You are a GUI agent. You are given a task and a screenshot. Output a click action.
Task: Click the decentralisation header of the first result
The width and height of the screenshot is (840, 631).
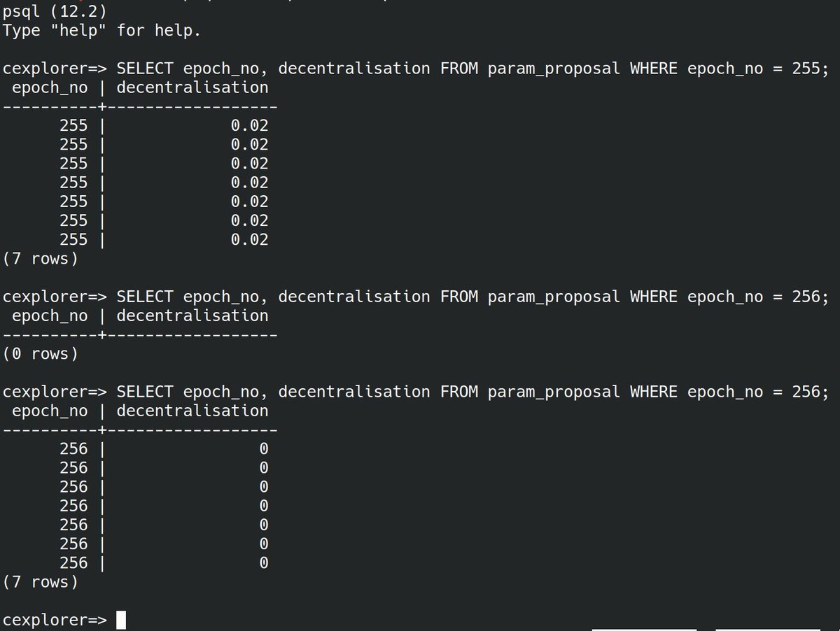(192, 87)
